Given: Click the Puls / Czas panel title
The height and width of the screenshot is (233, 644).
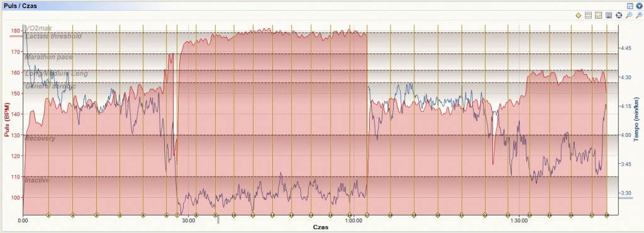Looking at the screenshot, I should tap(20, 6).
